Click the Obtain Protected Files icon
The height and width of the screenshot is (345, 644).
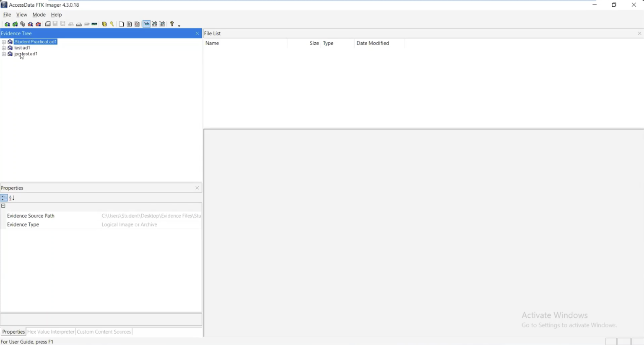coord(104,24)
